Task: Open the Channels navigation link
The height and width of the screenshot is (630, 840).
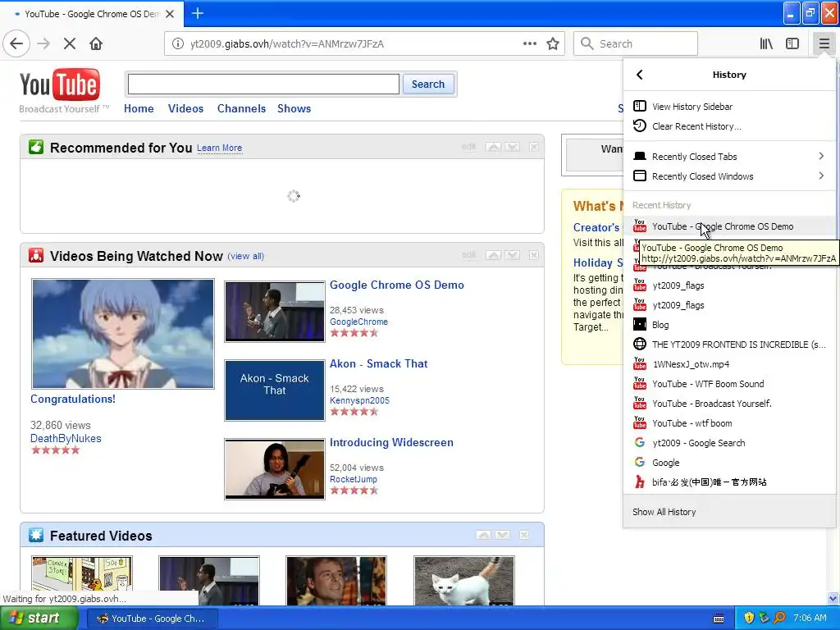Action: pyautogui.click(x=242, y=109)
